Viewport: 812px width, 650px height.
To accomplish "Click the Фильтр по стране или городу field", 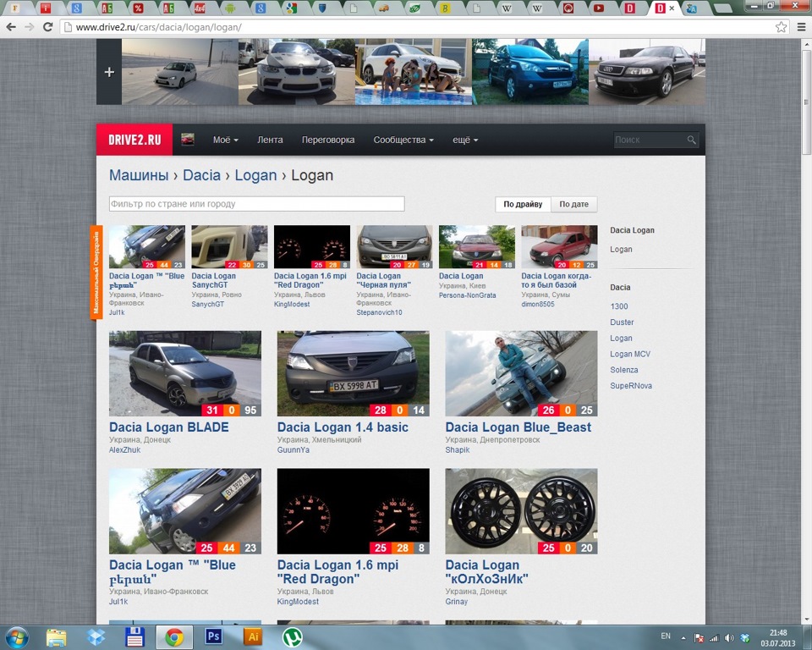I will tap(256, 204).
